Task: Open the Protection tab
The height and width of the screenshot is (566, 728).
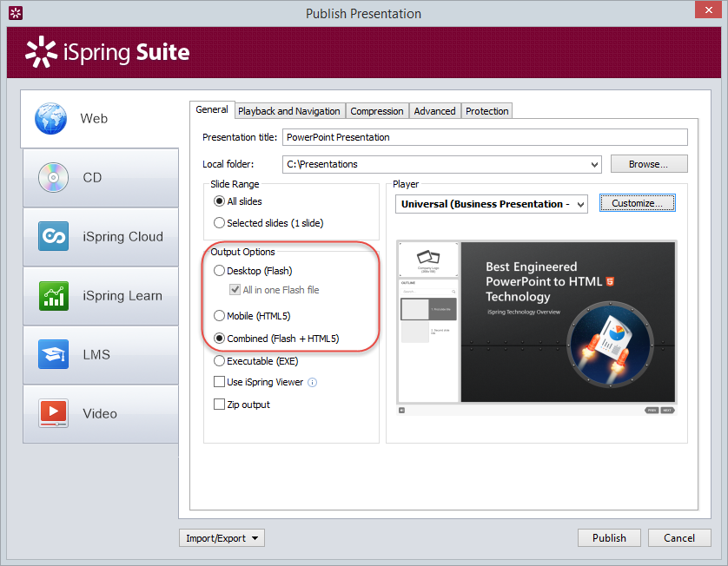Action: [x=486, y=110]
